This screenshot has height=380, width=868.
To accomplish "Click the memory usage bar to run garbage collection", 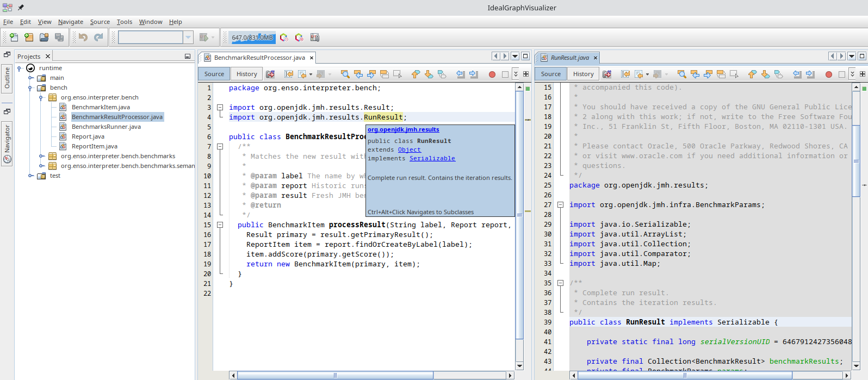I will click(x=253, y=38).
